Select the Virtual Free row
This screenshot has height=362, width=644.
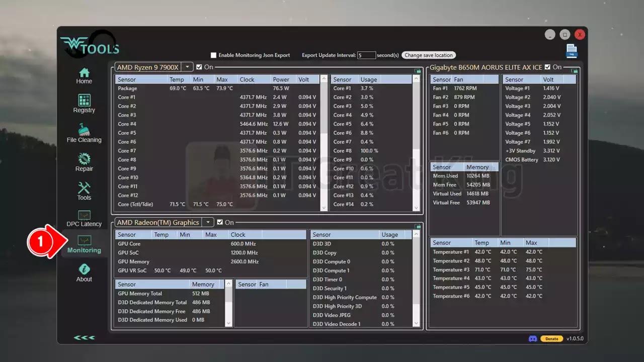tap(464, 203)
